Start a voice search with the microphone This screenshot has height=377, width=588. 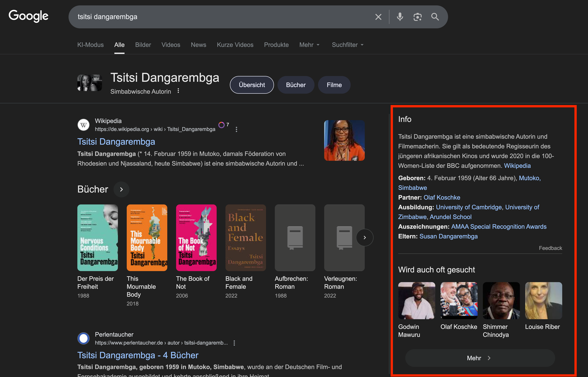pos(400,17)
